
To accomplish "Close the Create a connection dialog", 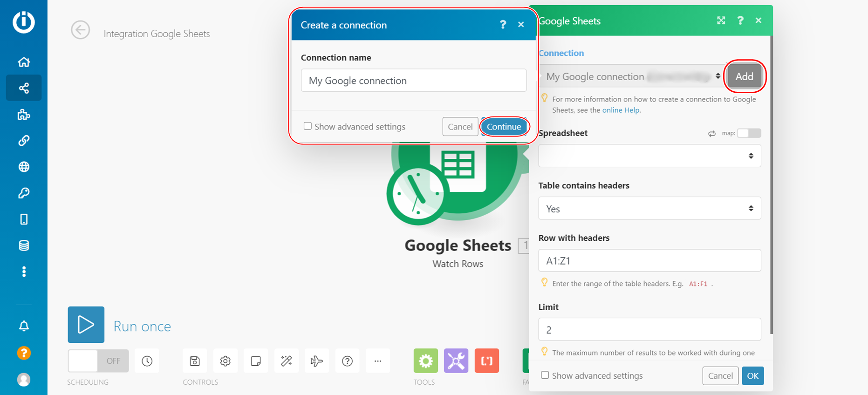I will pyautogui.click(x=521, y=25).
